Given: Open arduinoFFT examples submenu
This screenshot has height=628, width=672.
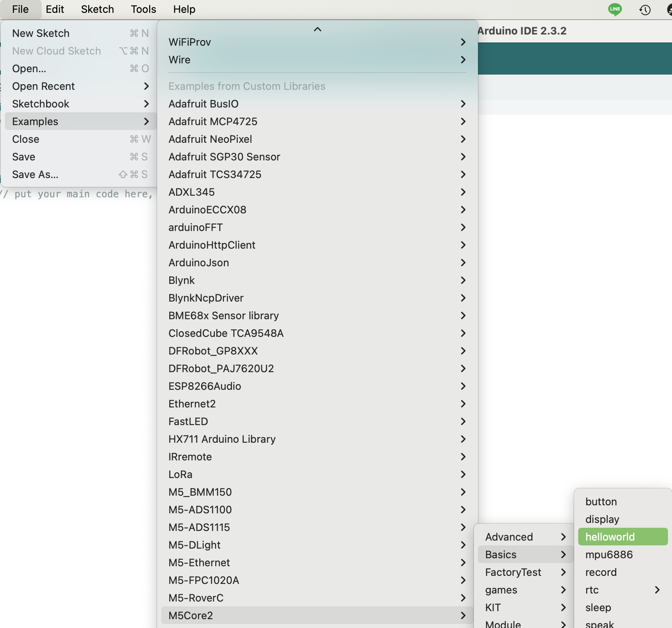Looking at the screenshot, I should point(317,227).
